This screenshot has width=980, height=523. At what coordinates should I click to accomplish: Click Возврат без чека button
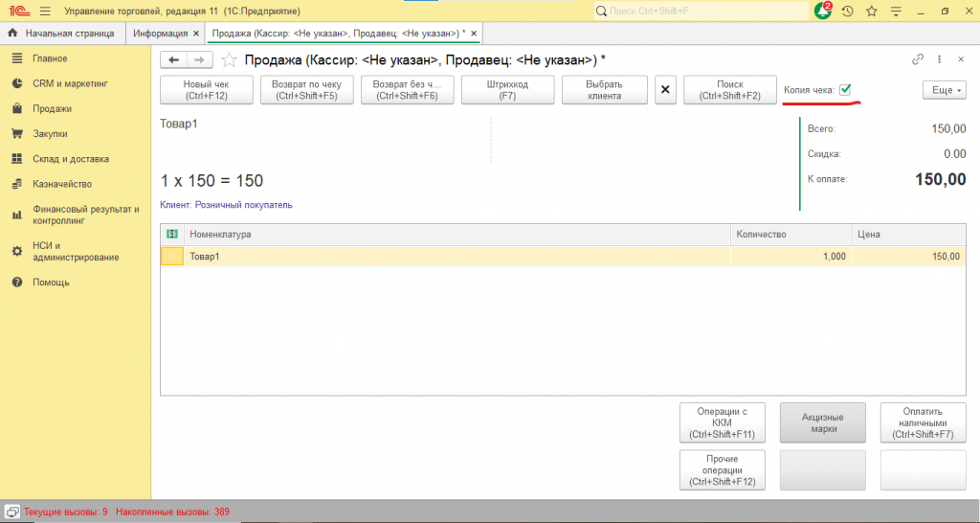(408, 90)
